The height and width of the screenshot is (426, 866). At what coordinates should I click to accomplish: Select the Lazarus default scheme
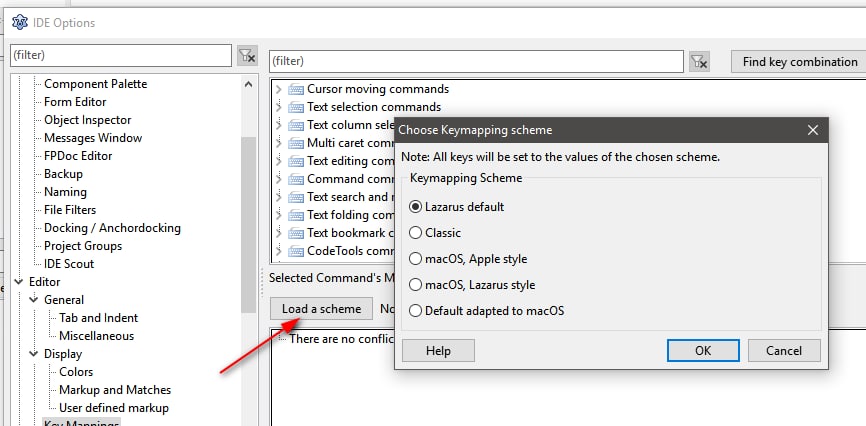456,207
